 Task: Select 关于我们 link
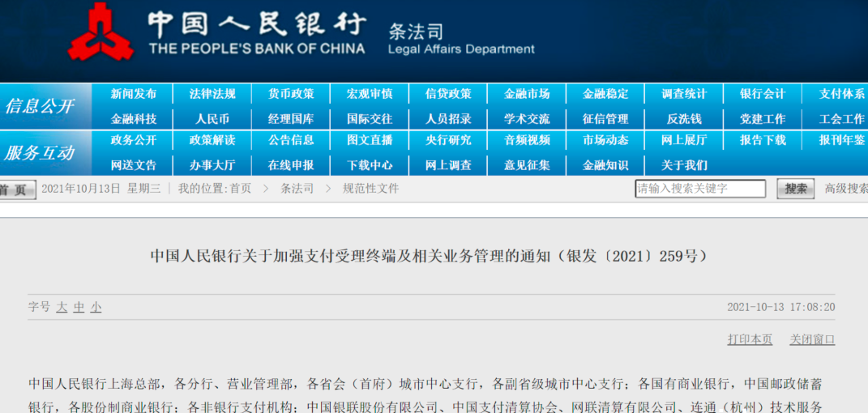pos(684,165)
